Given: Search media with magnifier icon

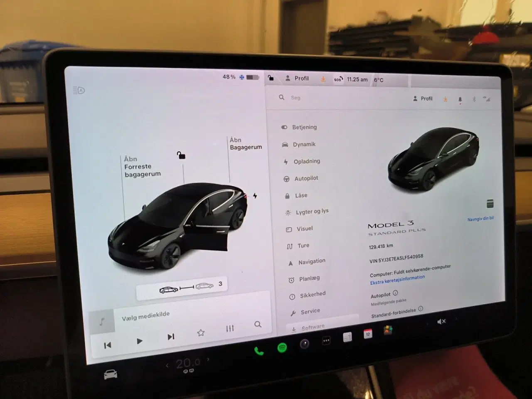Looking at the screenshot, I should (x=258, y=324).
